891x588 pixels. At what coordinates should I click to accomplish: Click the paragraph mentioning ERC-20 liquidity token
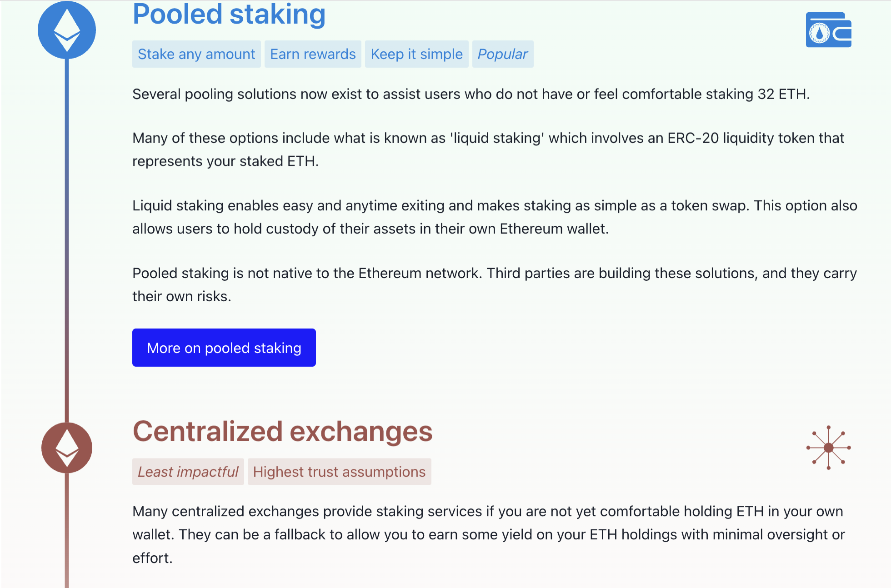pyautogui.click(x=488, y=149)
